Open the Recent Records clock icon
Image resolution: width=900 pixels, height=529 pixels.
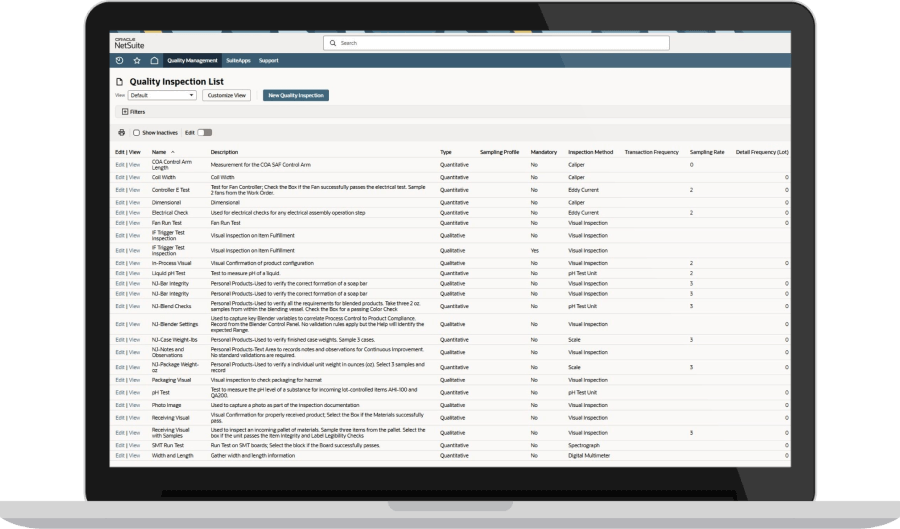pos(119,60)
